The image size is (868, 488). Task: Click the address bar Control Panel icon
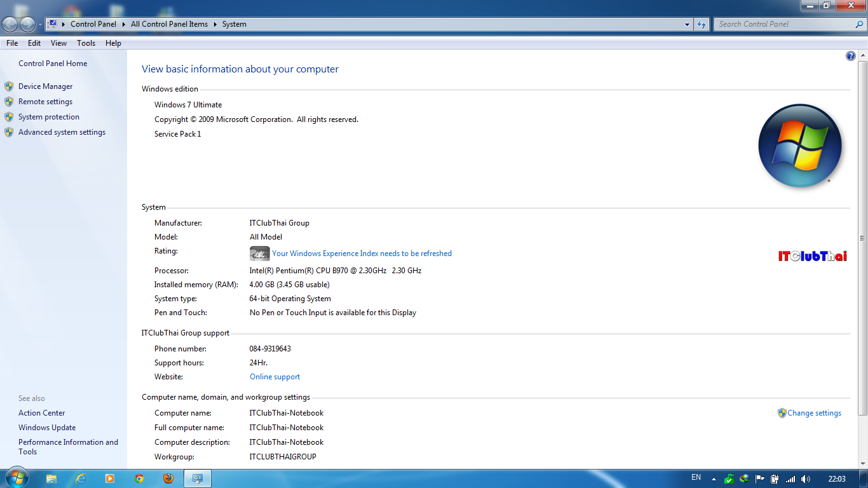coord(53,24)
